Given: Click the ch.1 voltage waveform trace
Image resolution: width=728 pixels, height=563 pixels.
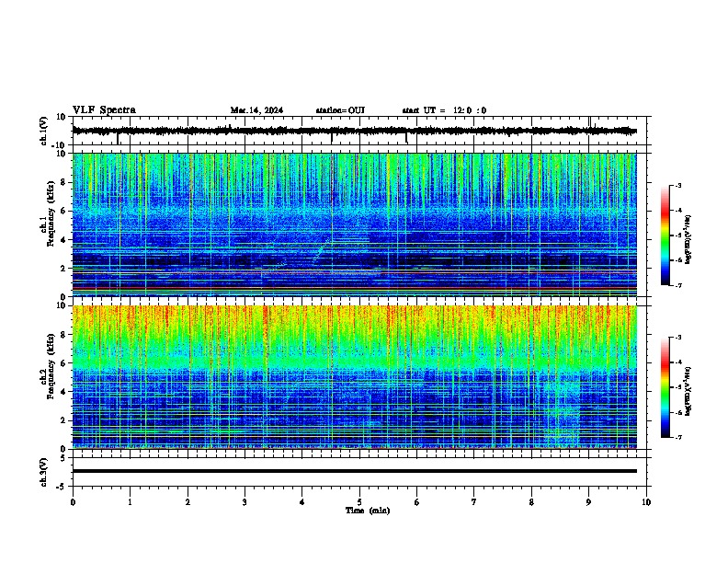Looking at the screenshot, I should point(354,131).
